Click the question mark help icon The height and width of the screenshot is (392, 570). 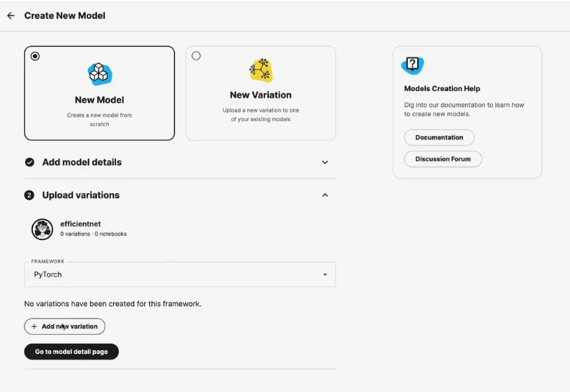coord(413,65)
